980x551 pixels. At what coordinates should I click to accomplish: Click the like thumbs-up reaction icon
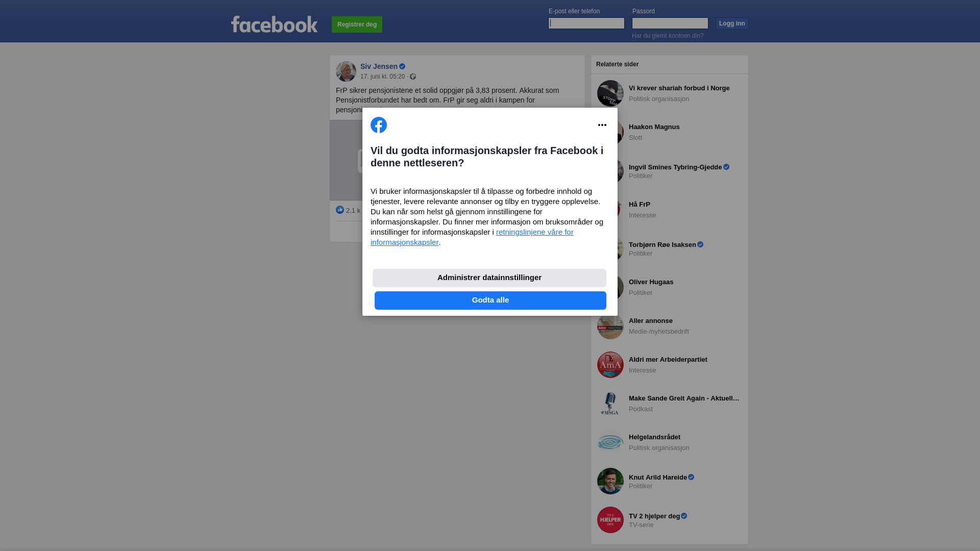[340, 210]
